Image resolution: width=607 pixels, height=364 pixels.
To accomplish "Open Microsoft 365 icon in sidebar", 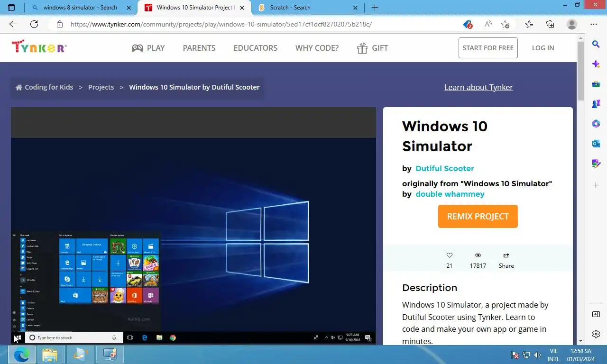I will click(x=596, y=124).
